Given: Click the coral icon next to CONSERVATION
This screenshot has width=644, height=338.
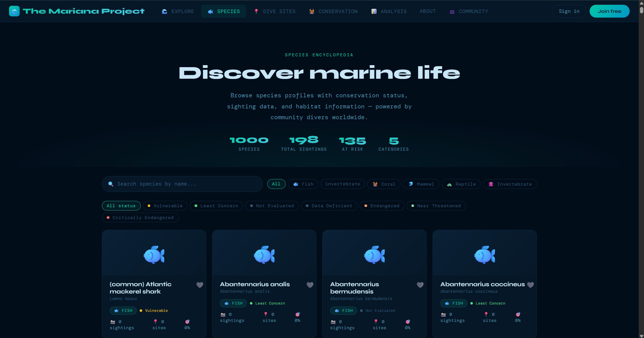Looking at the screenshot, I should (x=311, y=11).
